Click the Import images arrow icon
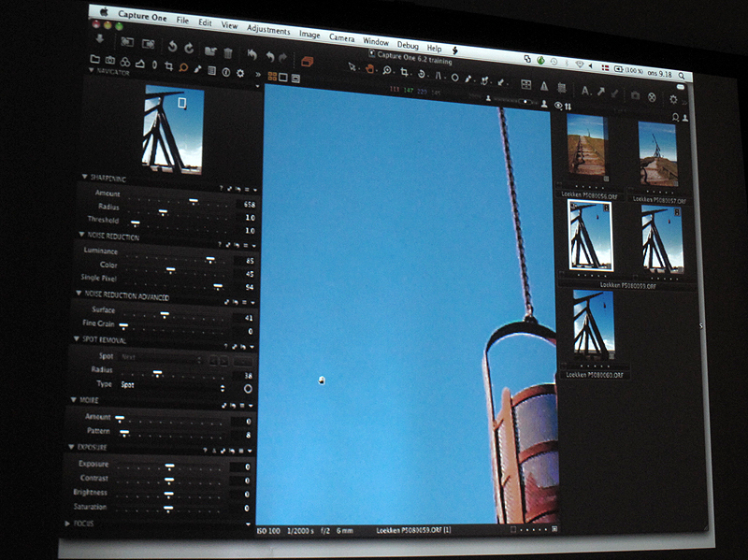748x560 pixels. coord(100,38)
